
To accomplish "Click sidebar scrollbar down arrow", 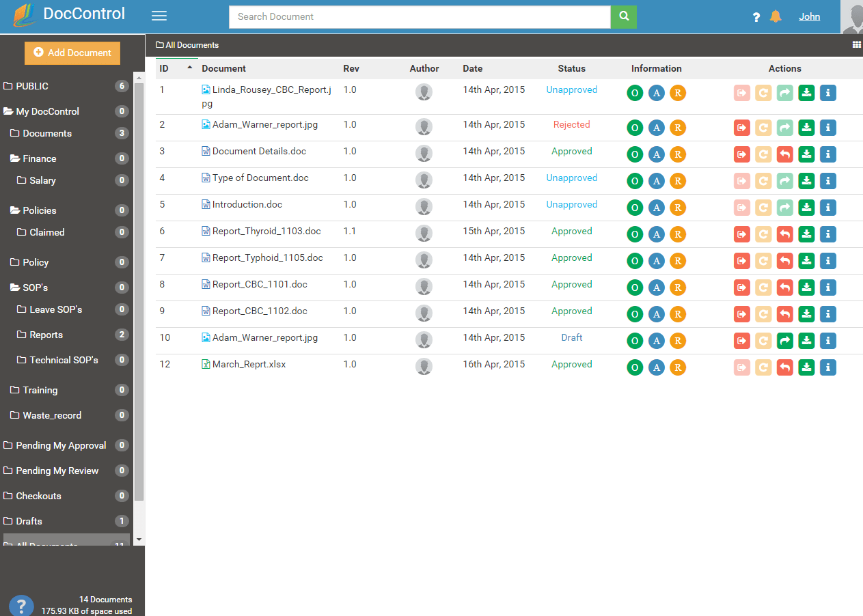I will click(139, 540).
